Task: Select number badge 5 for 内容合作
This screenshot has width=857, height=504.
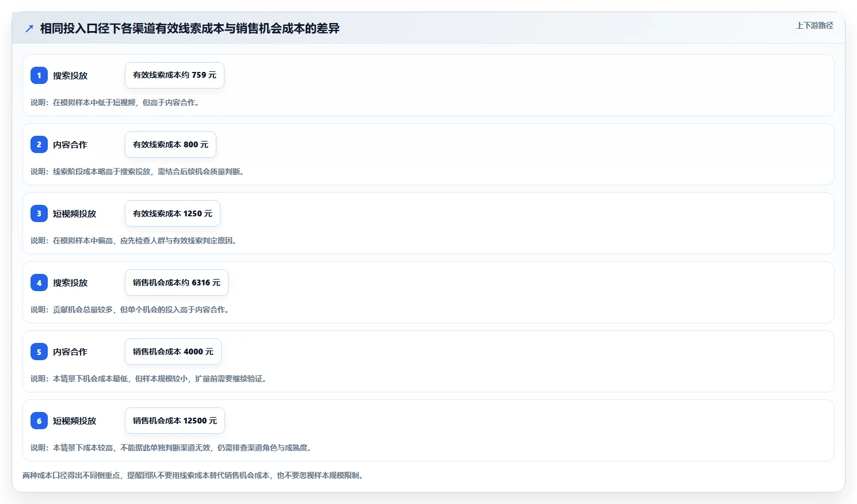Action: pos(39,352)
